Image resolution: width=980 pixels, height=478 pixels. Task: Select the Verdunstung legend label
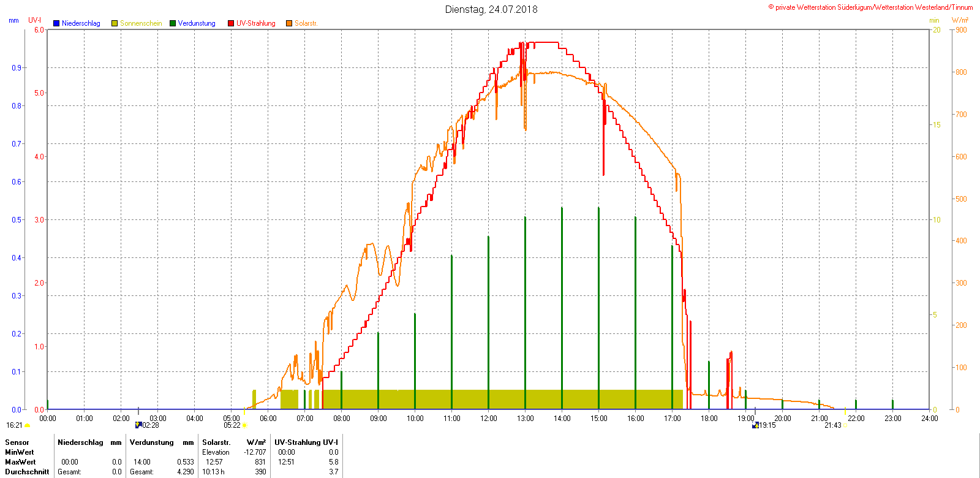tap(197, 23)
